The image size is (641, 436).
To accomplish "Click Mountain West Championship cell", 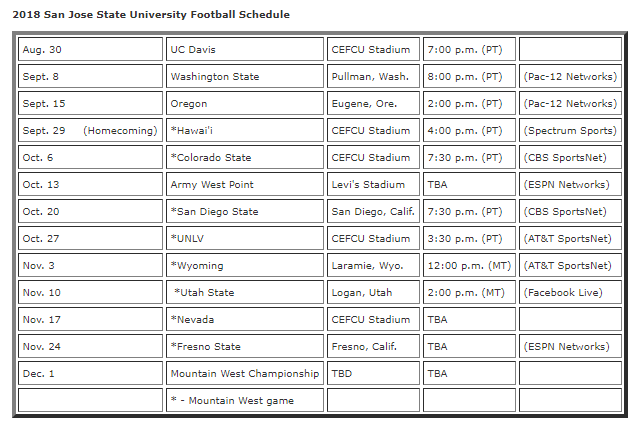I will point(245,374).
